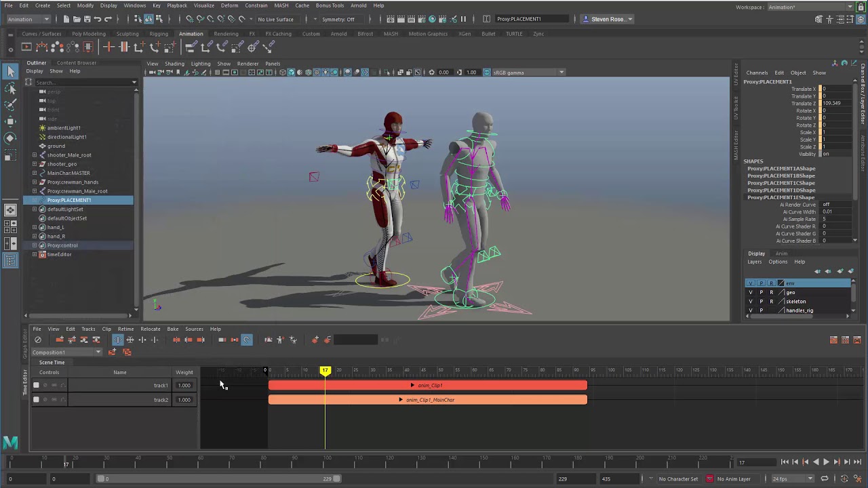Click Go to Start of playback range
868x488 pixels.
(x=785, y=462)
